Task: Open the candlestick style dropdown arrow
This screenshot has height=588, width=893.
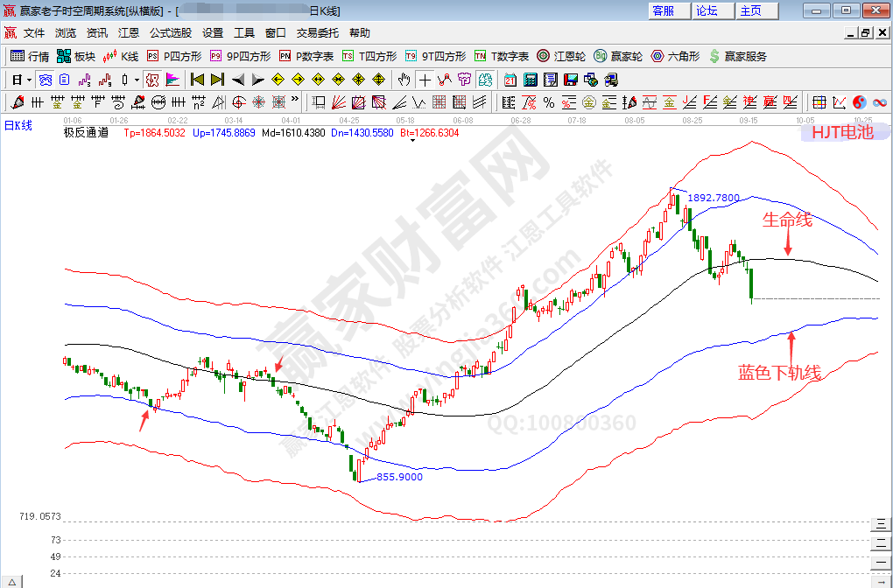Action: click(x=137, y=80)
